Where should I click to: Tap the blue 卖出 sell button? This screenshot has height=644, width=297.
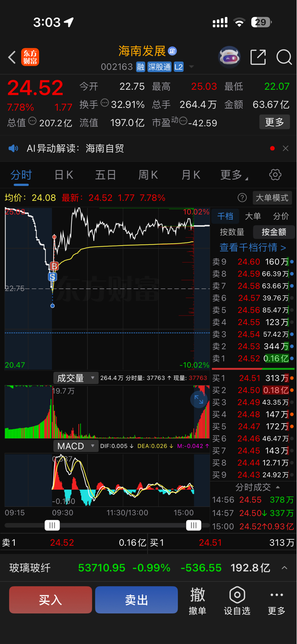tap(136, 600)
